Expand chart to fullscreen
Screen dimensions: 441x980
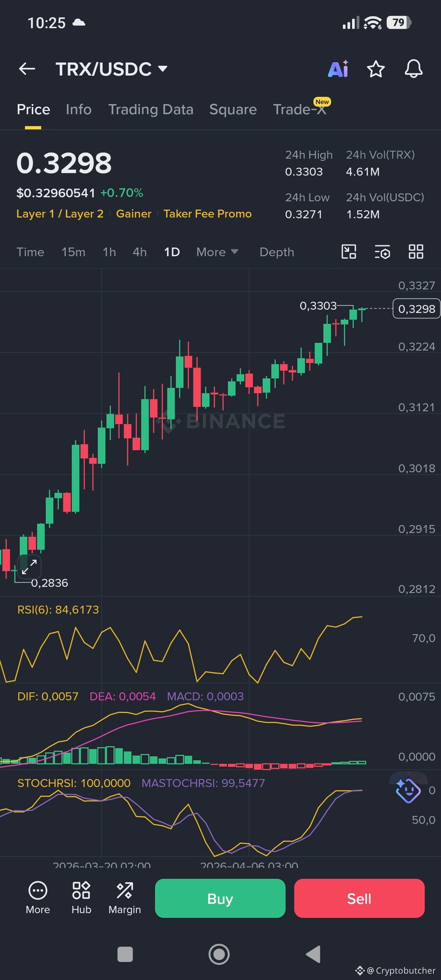pos(29,567)
